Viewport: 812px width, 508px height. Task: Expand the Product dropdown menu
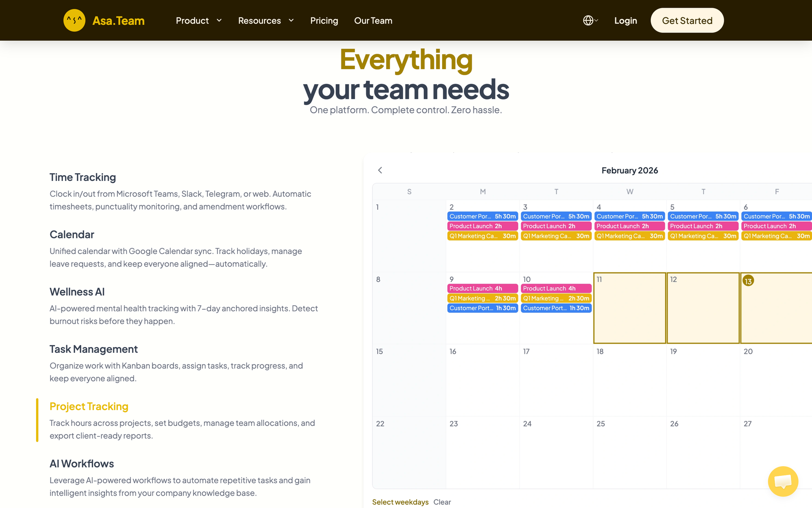(x=199, y=20)
